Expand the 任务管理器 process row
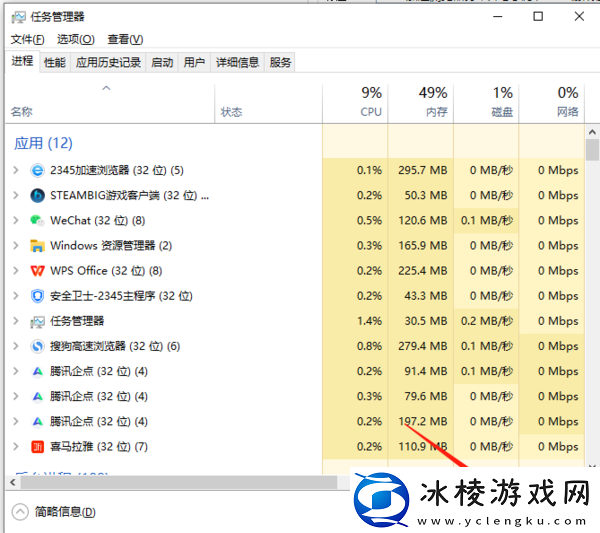This screenshot has height=533, width=600. pos(16,321)
